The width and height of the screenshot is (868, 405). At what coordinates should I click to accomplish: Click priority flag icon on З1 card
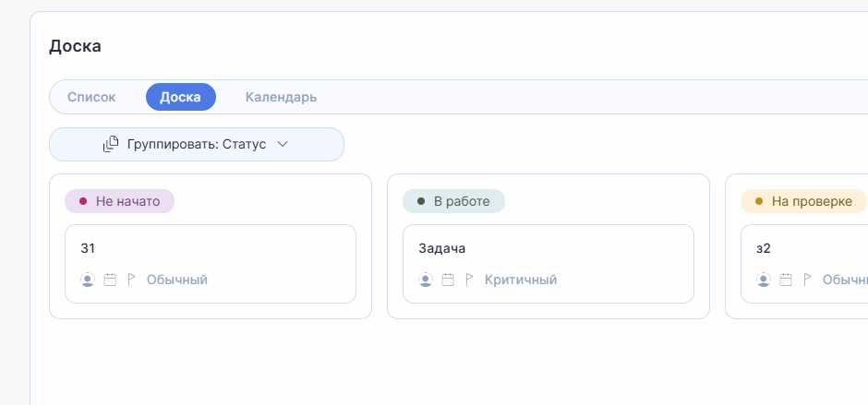coord(131,280)
